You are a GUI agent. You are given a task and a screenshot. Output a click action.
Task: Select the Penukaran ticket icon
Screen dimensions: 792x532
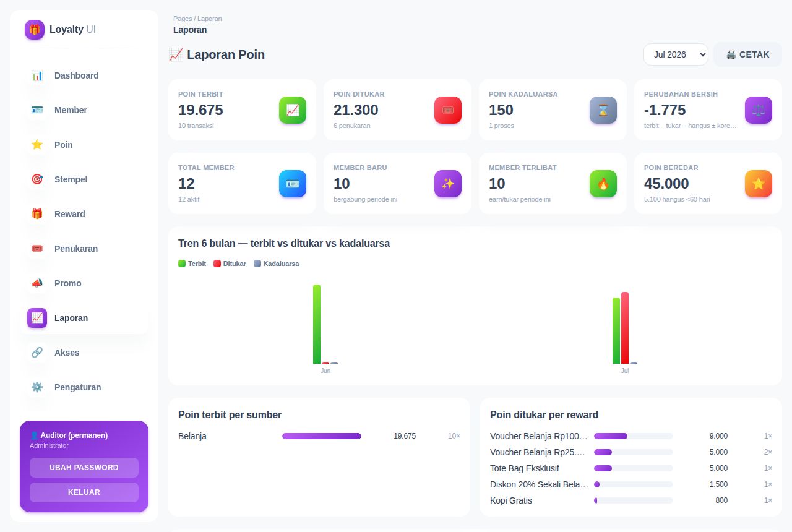(x=37, y=249)
